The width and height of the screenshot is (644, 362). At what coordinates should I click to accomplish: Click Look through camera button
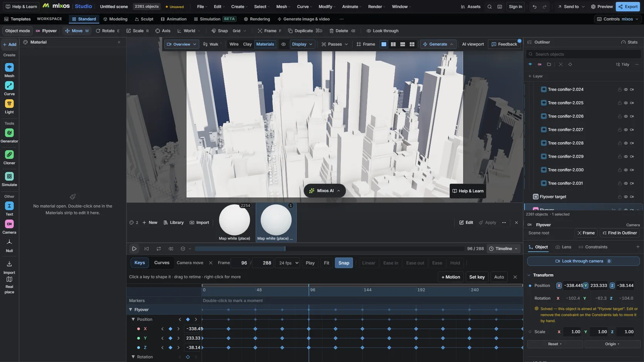(583, 261)
